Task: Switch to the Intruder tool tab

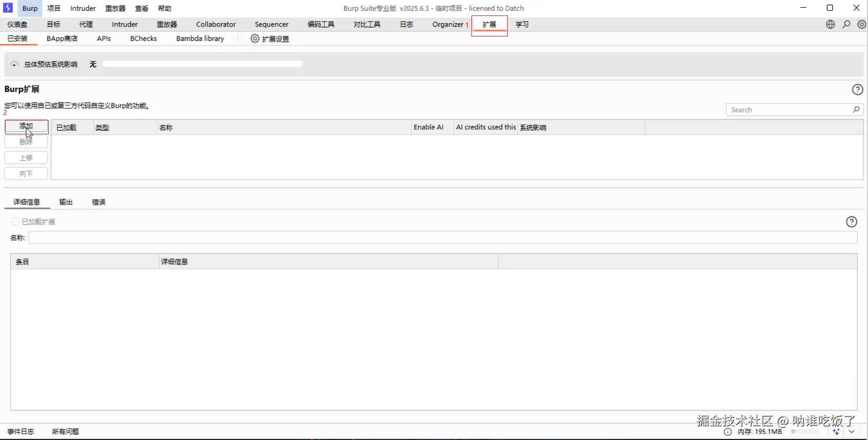Action: pos(125,24)
